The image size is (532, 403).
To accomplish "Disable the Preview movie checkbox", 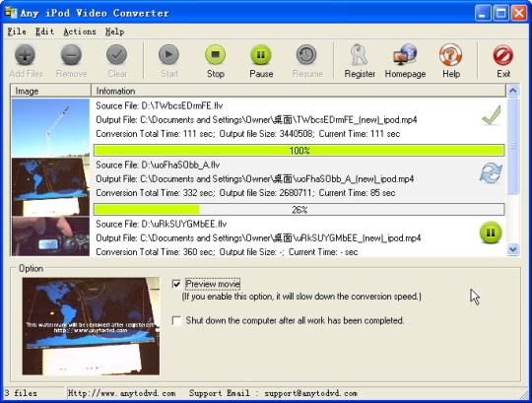I will (176, 284).
